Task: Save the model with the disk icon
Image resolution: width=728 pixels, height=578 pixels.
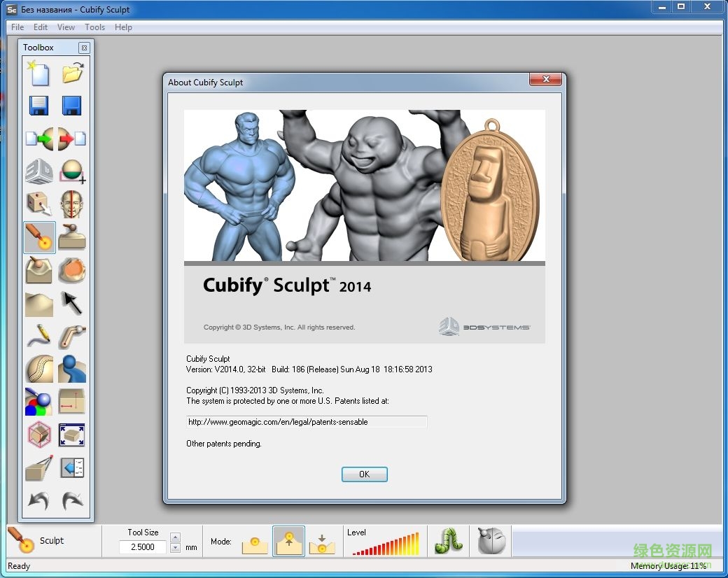Action: click(38, 105)
